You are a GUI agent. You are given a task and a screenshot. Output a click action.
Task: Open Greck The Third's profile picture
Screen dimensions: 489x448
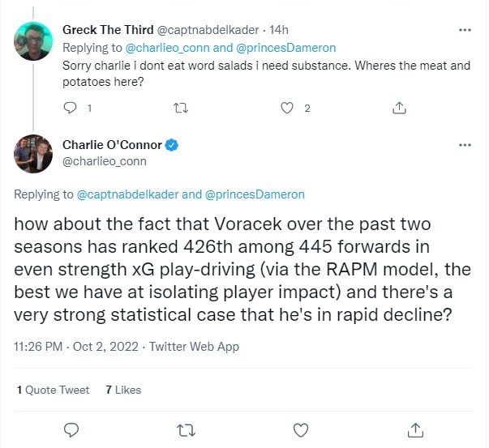coord(33,41)
